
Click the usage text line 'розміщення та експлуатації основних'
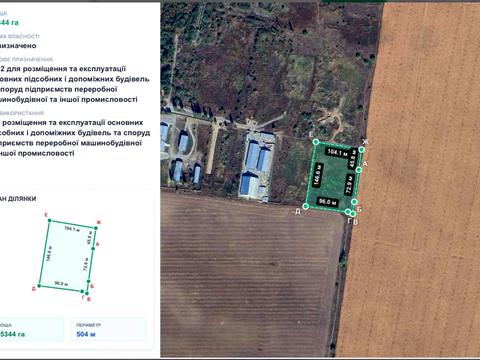click(x=72, y=123)
